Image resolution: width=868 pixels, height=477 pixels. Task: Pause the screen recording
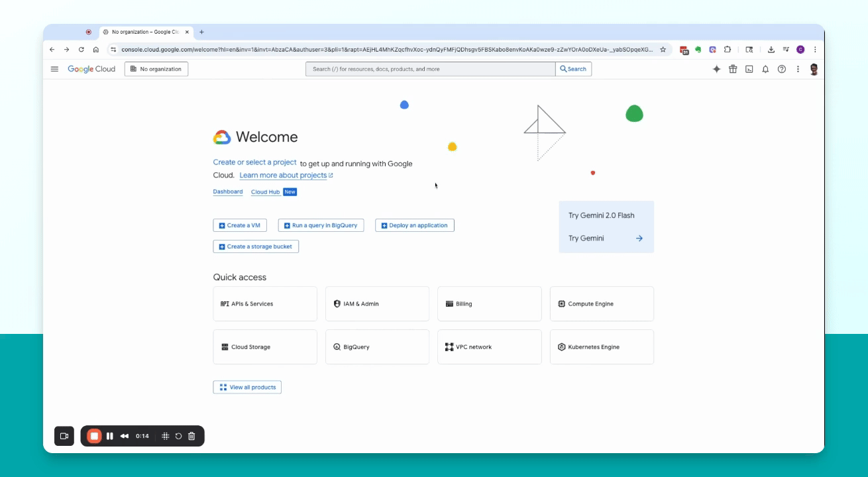110,436
